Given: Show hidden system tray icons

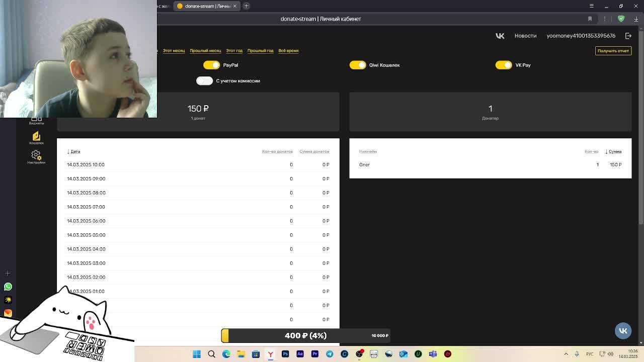Looking at the screenshot, I should tap(566, 354).
